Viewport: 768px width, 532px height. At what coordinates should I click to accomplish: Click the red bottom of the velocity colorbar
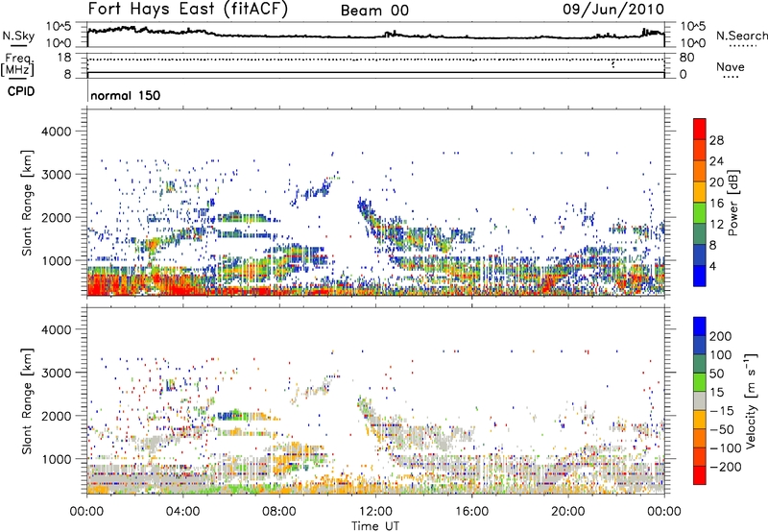pos(700,475)
